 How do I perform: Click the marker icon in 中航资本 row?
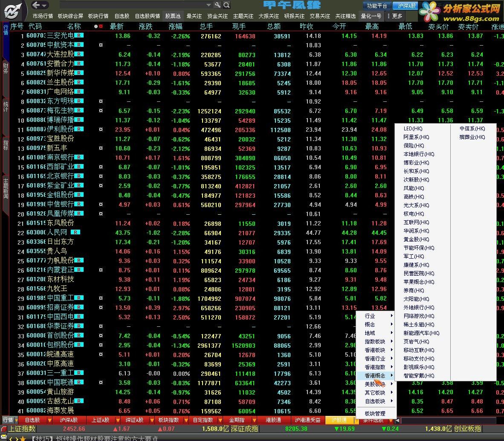pos(101,45)
